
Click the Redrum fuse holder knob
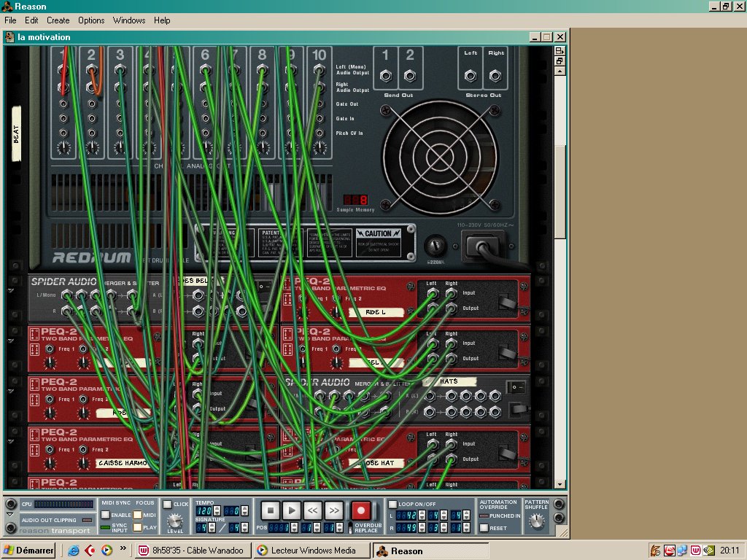[x=435, y=246]
